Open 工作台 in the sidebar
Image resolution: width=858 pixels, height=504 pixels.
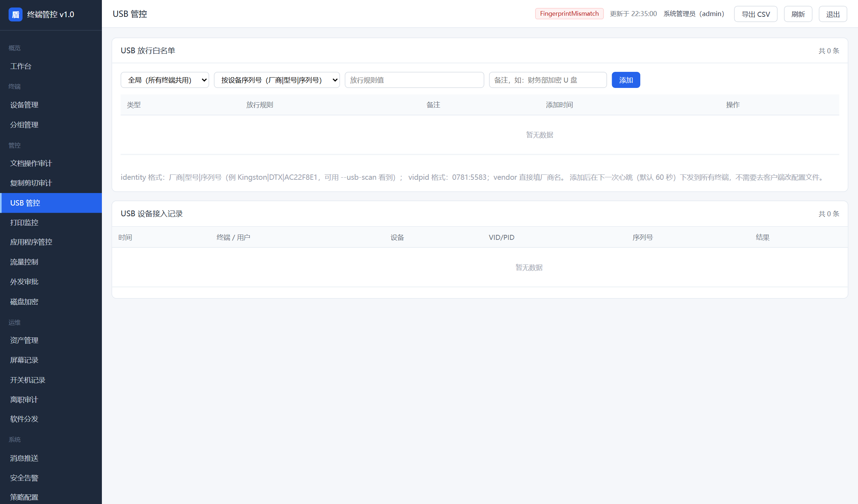pos(51,66)
